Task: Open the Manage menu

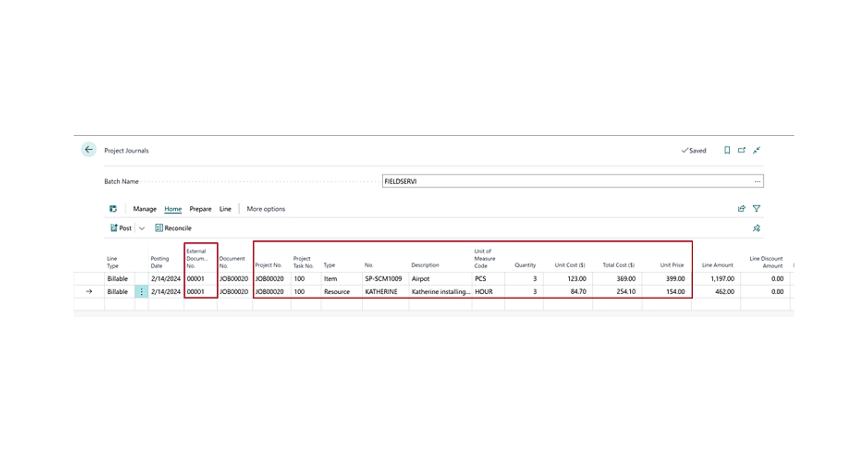Action: tap(145, 209)
